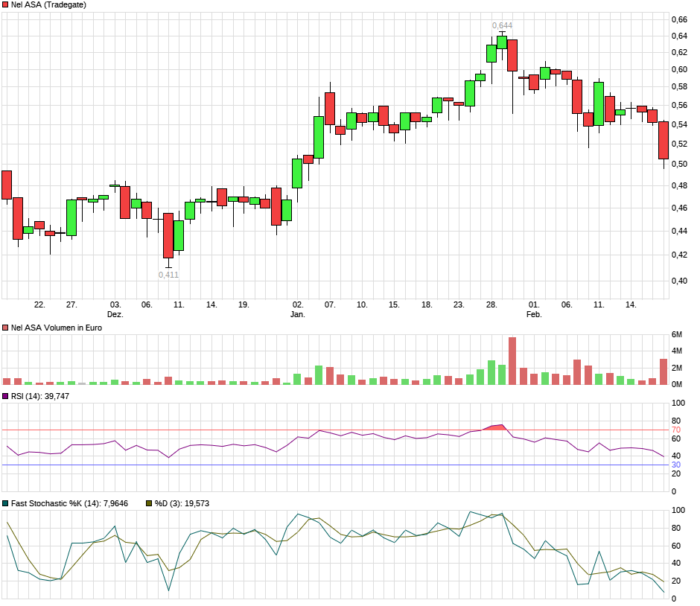The height and width of the screenshot is (606, 700).
Task: Select the 0,411 low price marker
Action: [x=168, y=275]
